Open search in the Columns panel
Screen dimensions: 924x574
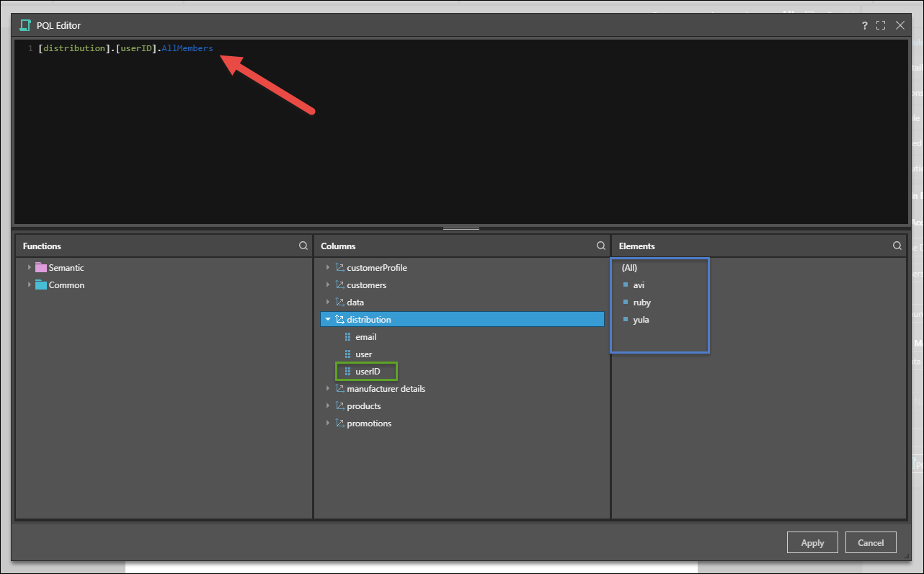pyautogui.click(x=601, y=246)
